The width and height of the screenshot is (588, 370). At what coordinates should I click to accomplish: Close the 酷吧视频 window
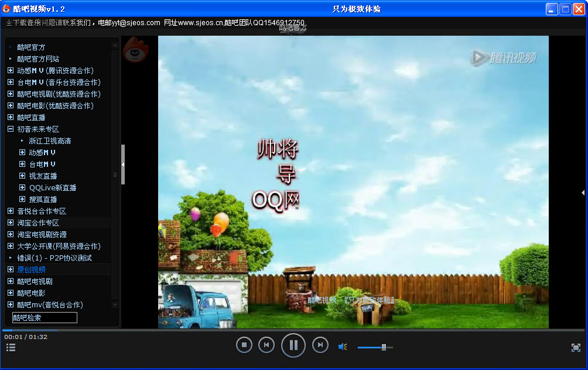point(579,9)
